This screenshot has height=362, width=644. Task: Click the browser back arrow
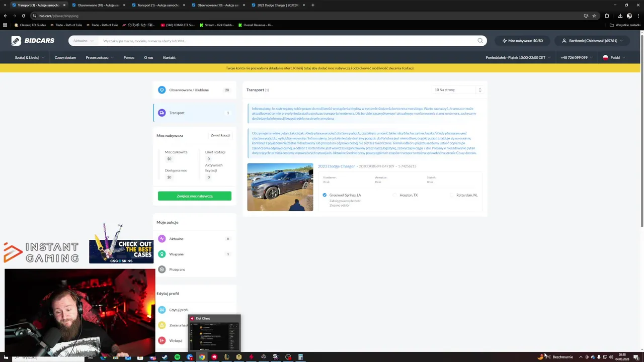tap(6, 16)
